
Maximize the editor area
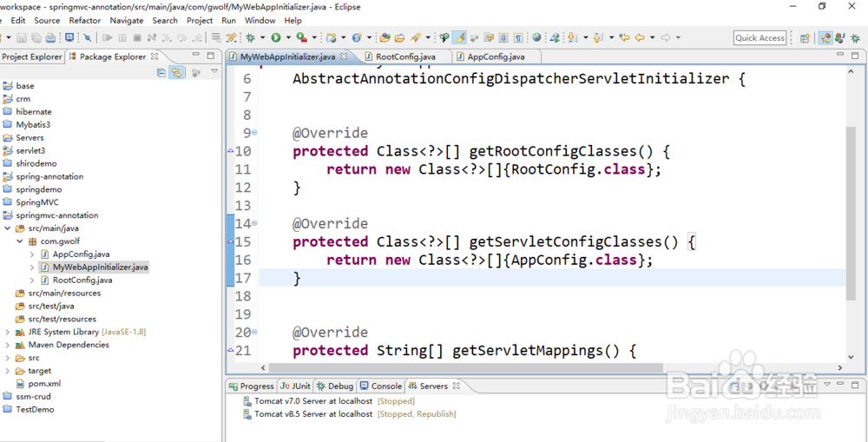pyautogui.click(x=856, y=55)
